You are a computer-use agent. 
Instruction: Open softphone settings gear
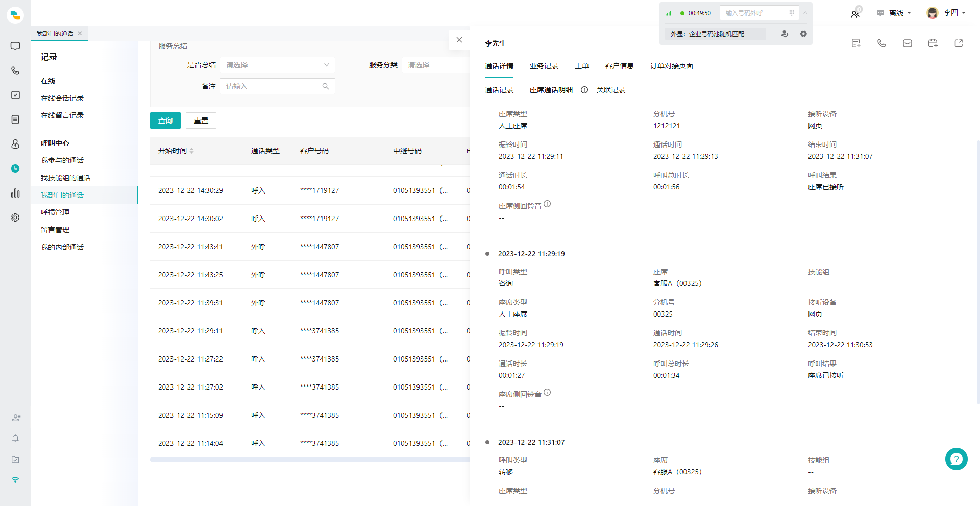click(x=803, y=34)
